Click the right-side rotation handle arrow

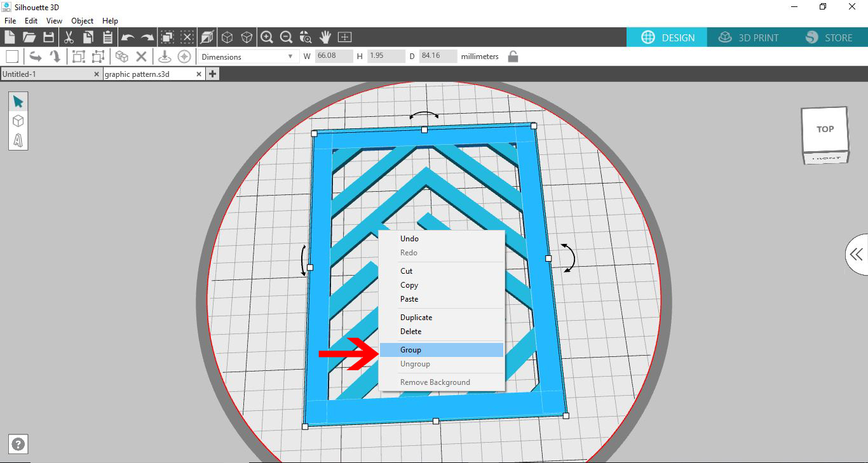(568, 257)
